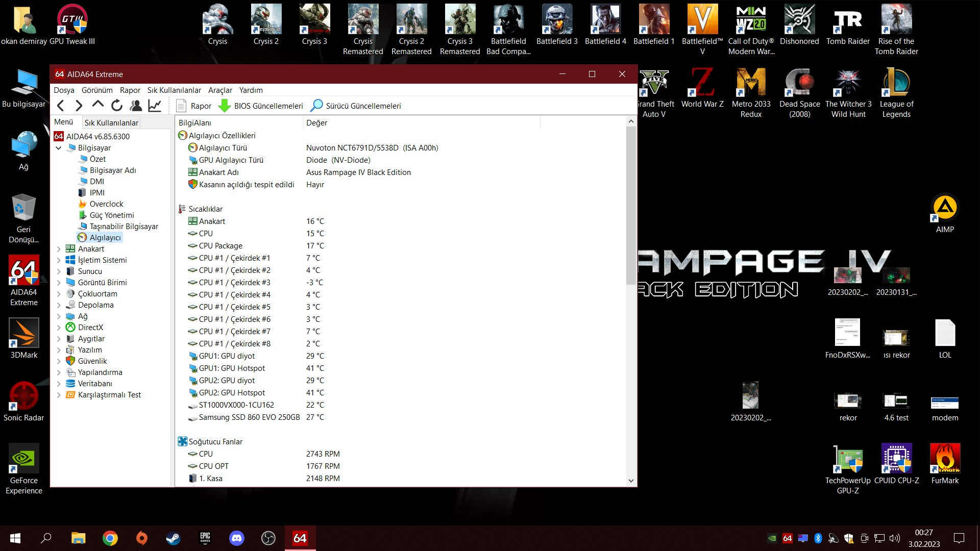Select the Dishonored desktop icon

click(x=799, y=26)
